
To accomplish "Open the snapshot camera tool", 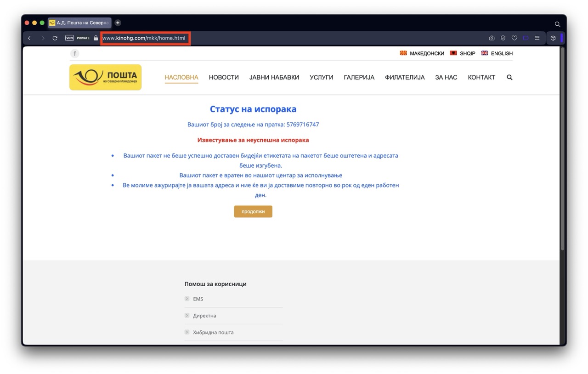I will 492,38.
